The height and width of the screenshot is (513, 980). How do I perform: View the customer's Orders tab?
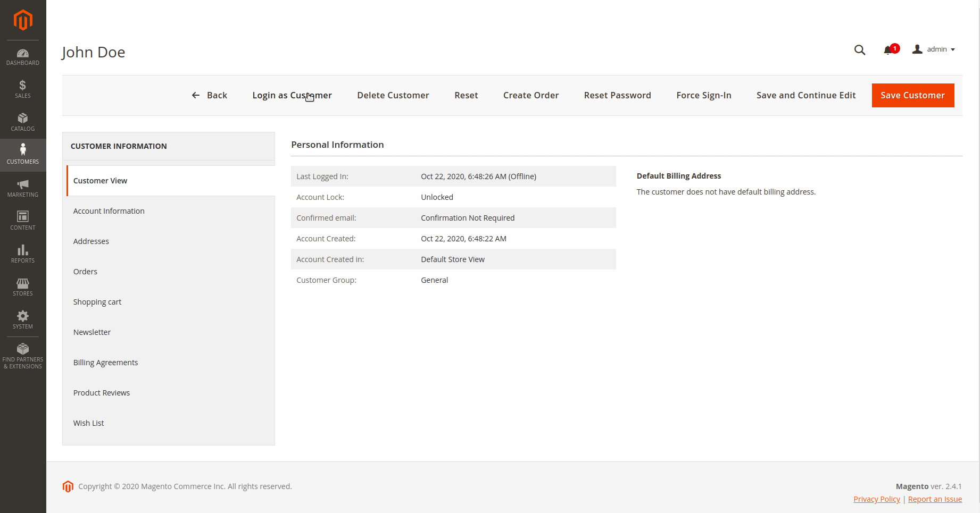pos(85,271)
